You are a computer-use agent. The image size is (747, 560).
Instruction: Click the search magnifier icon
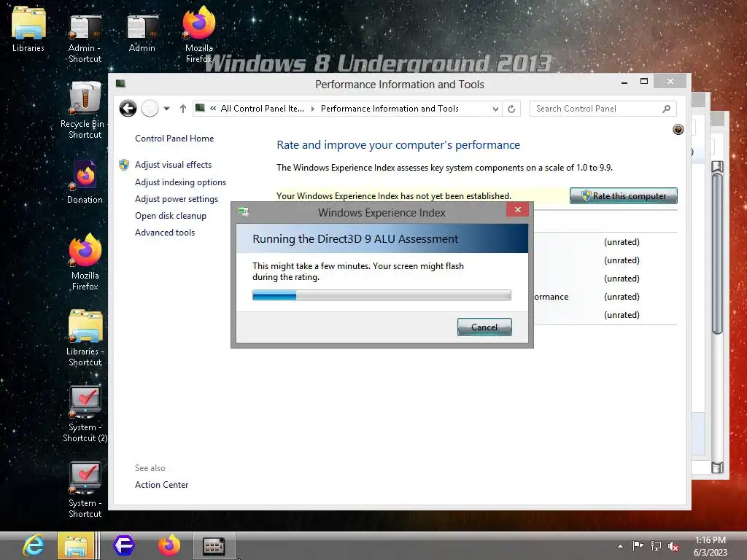[x=667, y=109]
